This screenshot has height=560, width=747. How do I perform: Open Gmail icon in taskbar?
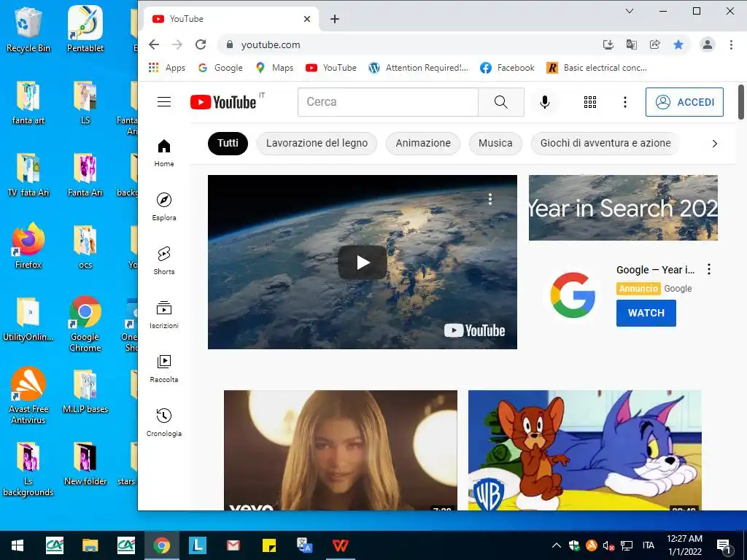pyautogui.click(x=233, y=545)
